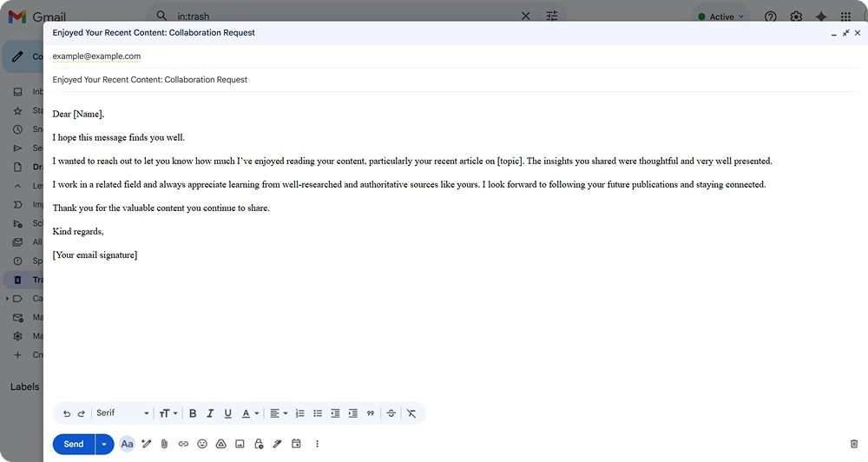Toggle confidential mode lock icon
Image resolution: width=868 pixels, height=462 pixels.
pyautogui.click(x=259, y=444)
